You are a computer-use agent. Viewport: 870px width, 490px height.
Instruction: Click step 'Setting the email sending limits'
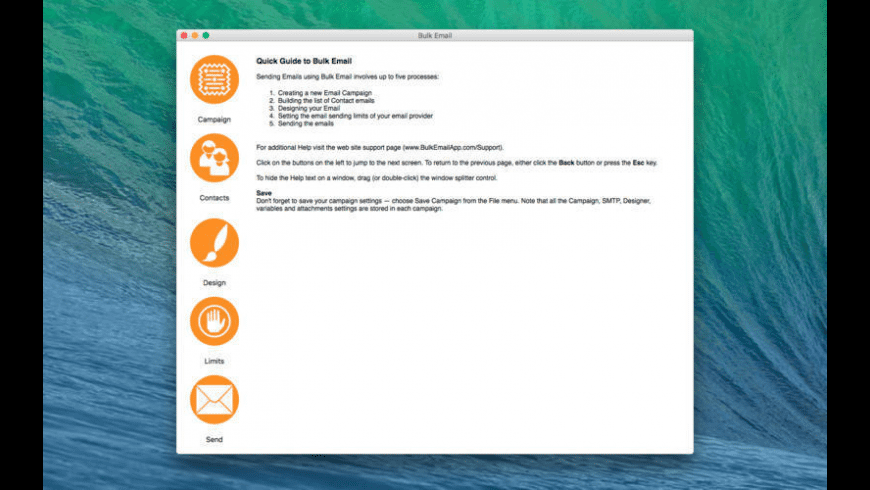[355, 116]
